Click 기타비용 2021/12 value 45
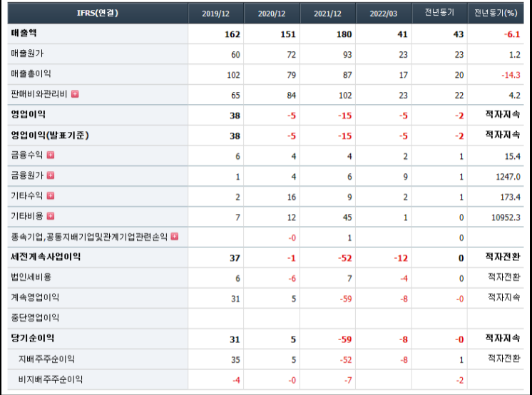532x395 pixels. click(347, 217)
